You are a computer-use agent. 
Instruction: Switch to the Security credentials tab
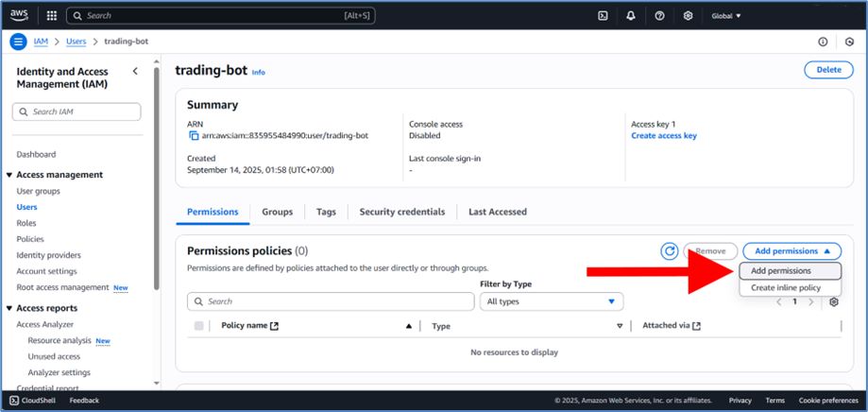coord(401,212)
